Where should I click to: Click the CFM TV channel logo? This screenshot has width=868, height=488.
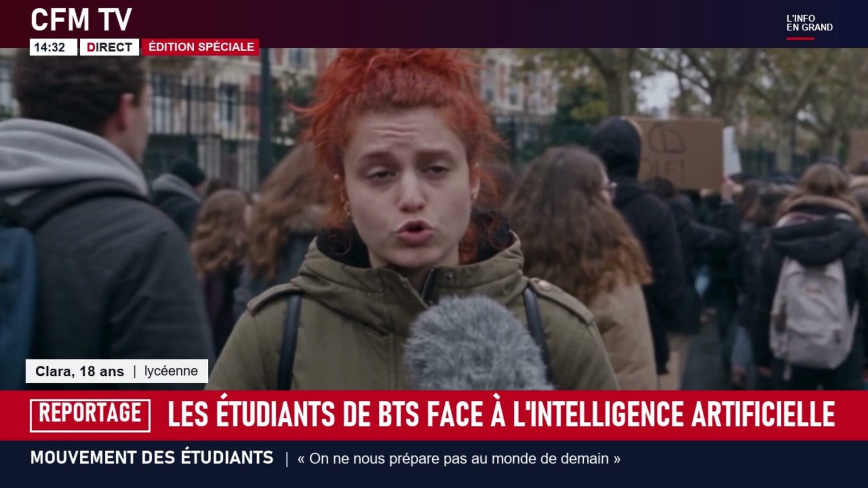(81, 20)
